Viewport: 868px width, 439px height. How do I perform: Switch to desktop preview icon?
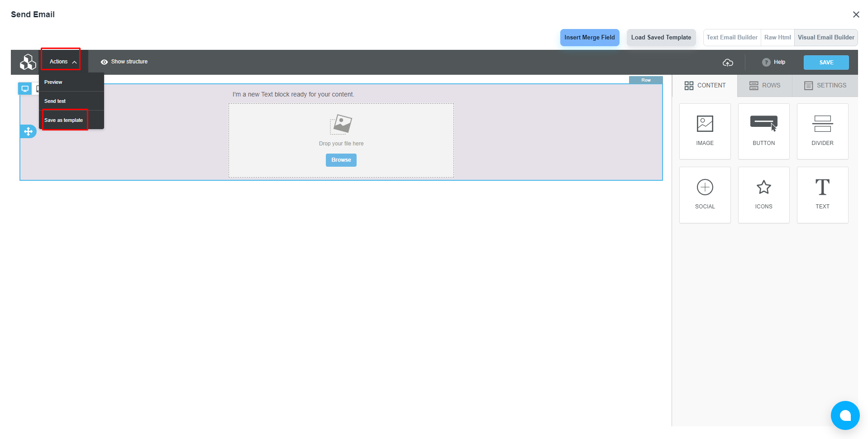point(25,89)
